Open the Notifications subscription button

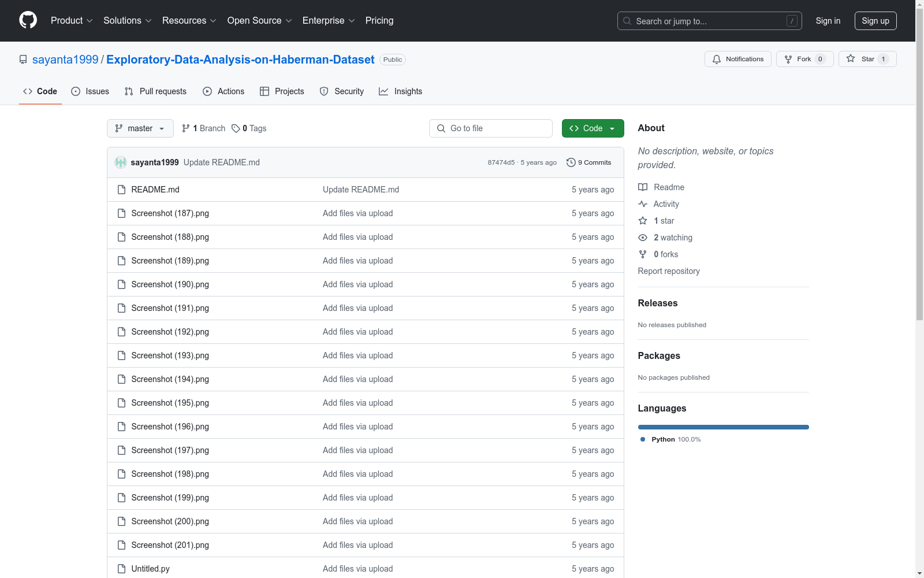pos(738,59)
